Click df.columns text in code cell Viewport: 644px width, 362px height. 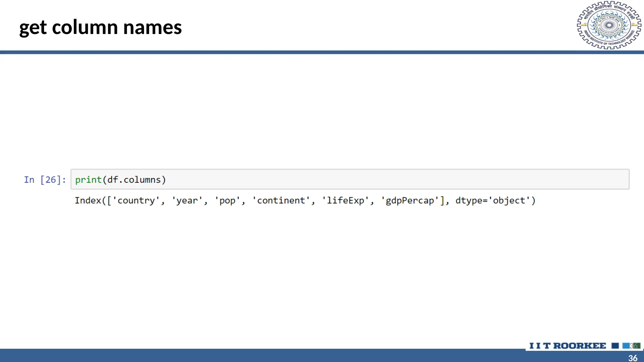pyautogui.click(x=134, y=180)
